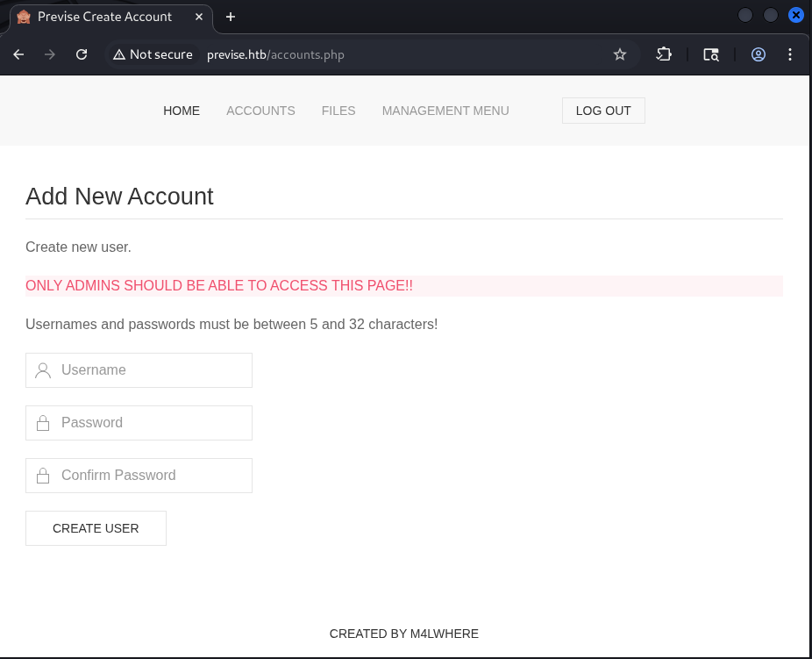Click the padlock icon in the Password field
The width and height of the screenshot is (812, 659).
[x=43, y=422]
